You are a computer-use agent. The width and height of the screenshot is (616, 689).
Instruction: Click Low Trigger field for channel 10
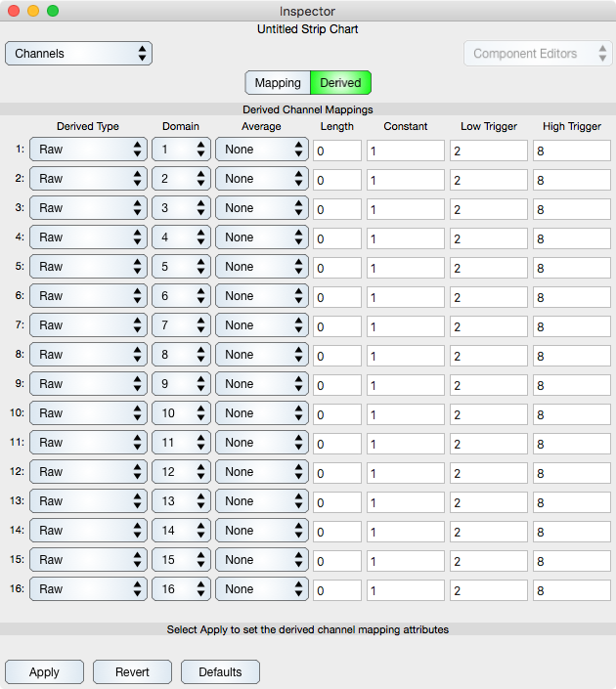coord(489,414)
